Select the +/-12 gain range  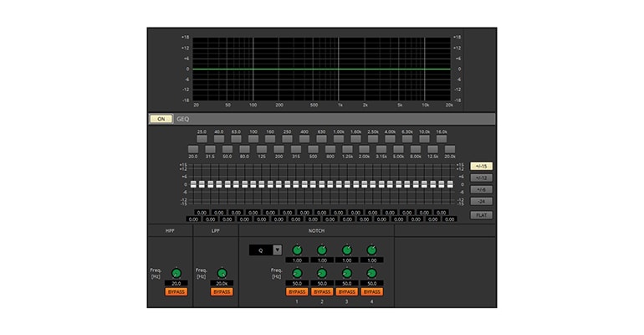[x=481, y=178]
